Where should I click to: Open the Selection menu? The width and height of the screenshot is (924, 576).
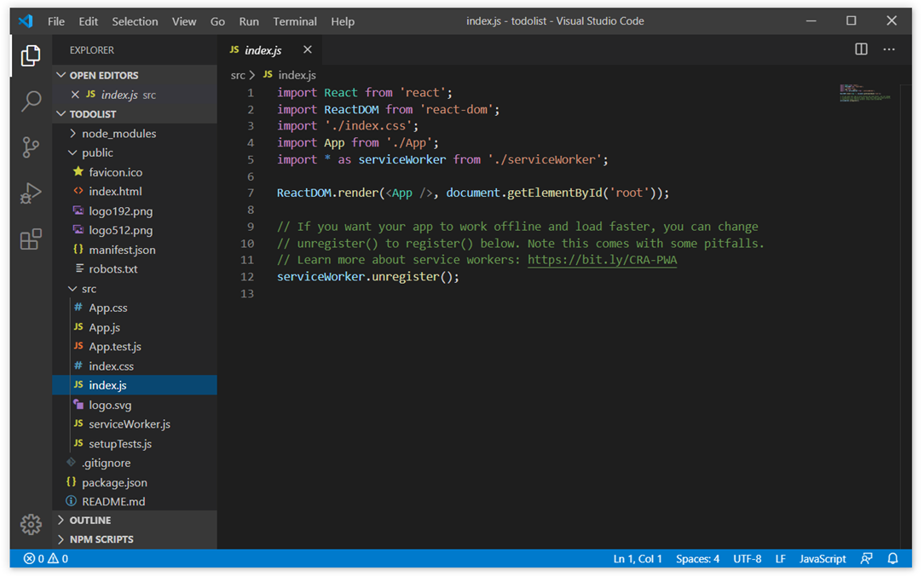tap(135, 21)
